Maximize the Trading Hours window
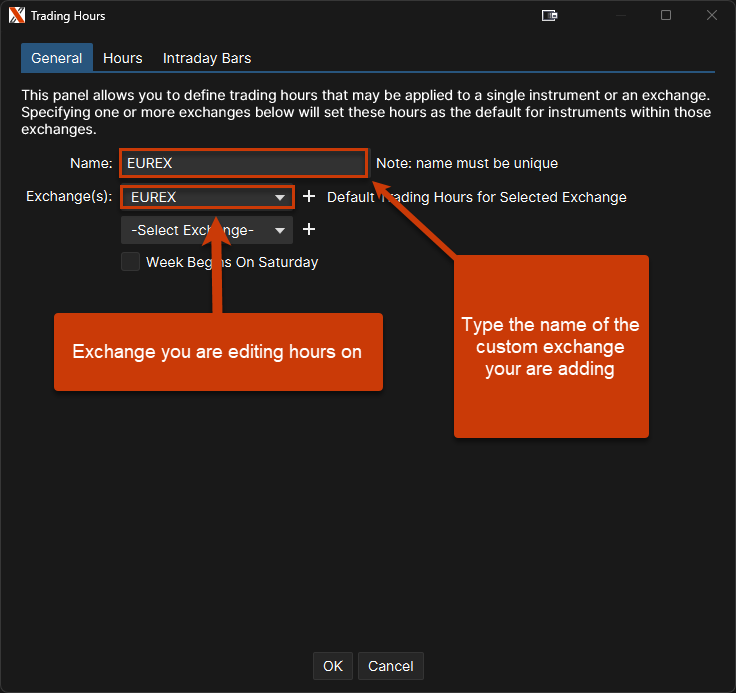The height and width of the screenshot is (693, 736). 666,16
